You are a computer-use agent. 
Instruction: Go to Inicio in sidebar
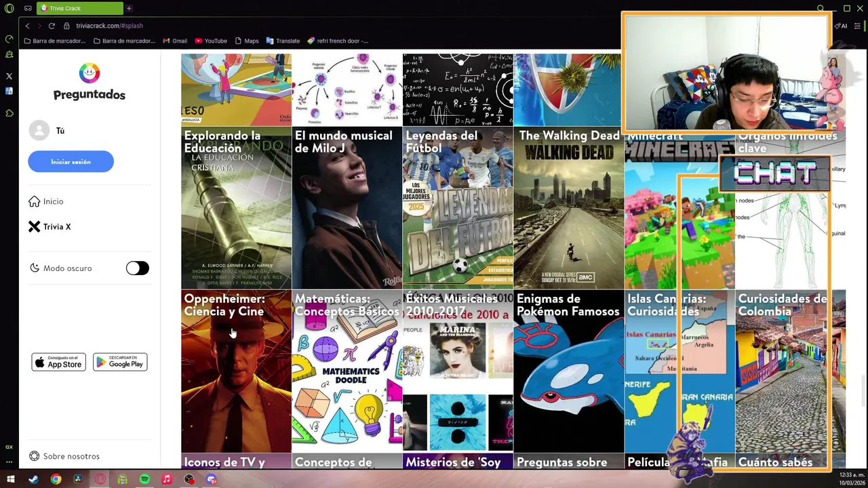[x=46, y=201]
